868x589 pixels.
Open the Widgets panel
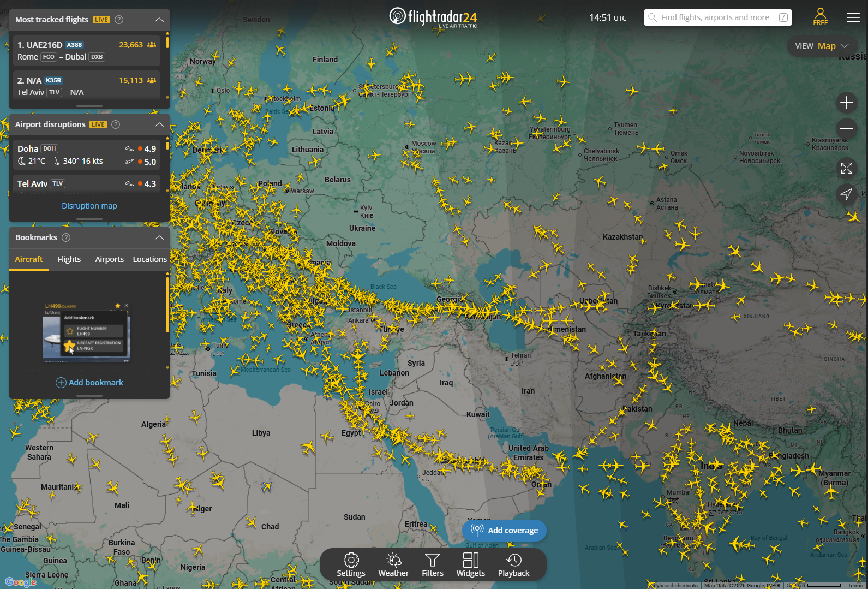(471, 565)
